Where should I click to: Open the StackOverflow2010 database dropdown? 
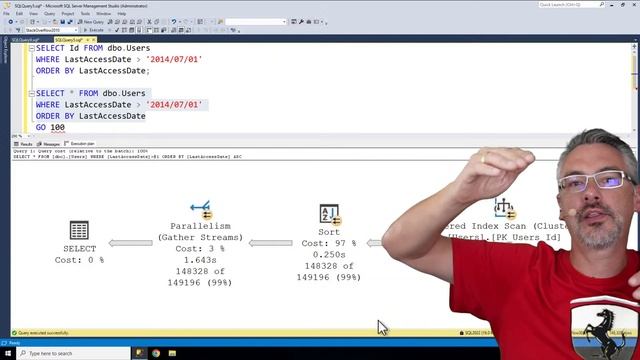51,30
